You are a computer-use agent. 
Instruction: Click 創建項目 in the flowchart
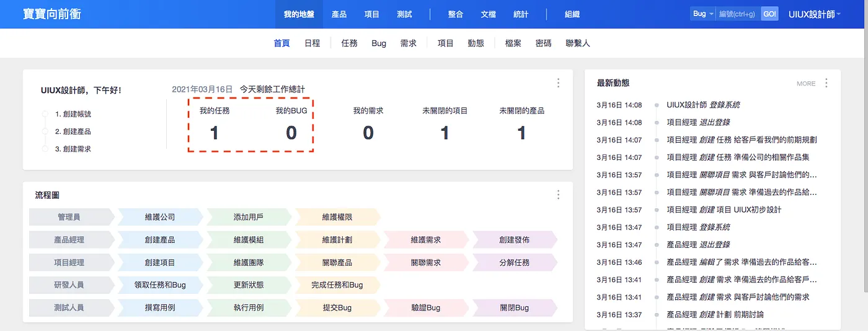pyautogui.click(x=160, y=262)
